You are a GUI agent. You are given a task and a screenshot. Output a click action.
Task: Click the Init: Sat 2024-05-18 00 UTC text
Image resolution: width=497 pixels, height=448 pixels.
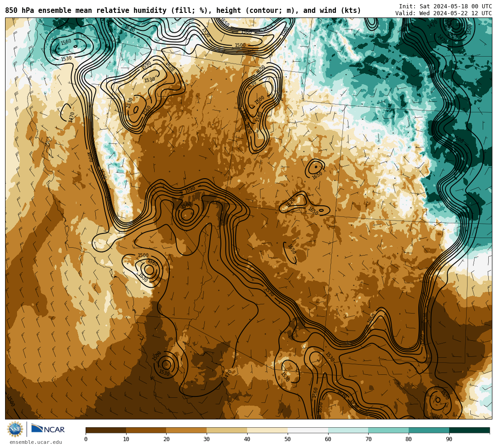445,6
